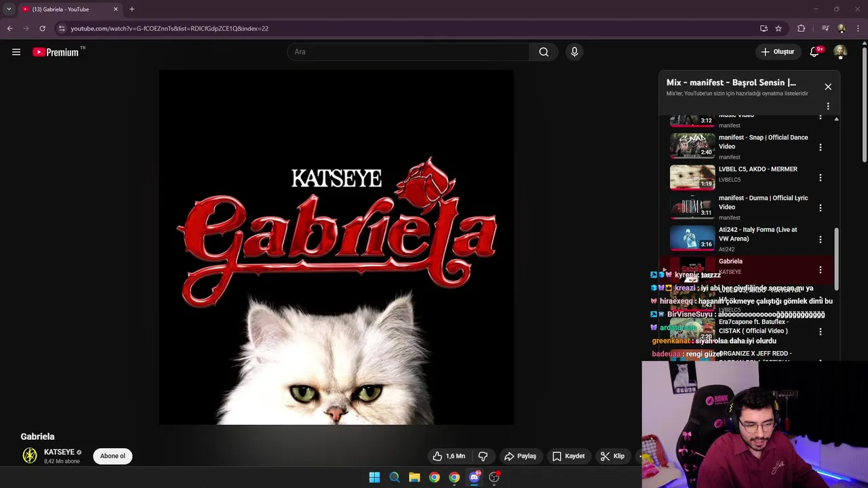Open options for Snap Official Dance Video
This screenshot has width=868, height=488.
point(821,147)
